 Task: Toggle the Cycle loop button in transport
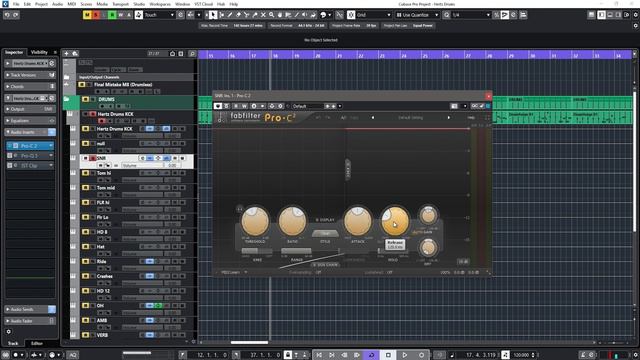coord(371,355)
